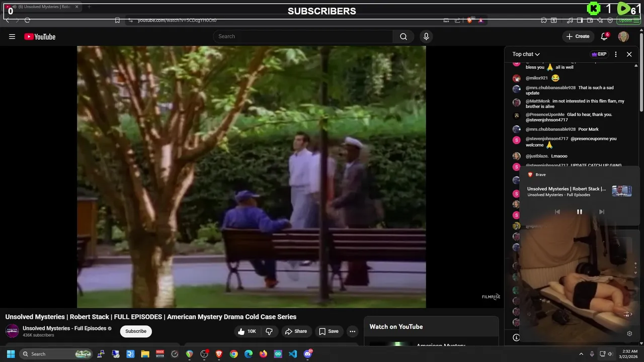Share the Unsolved Mysteries video
644x362 pixels.
pyautogui.click(x=296, y=331)
